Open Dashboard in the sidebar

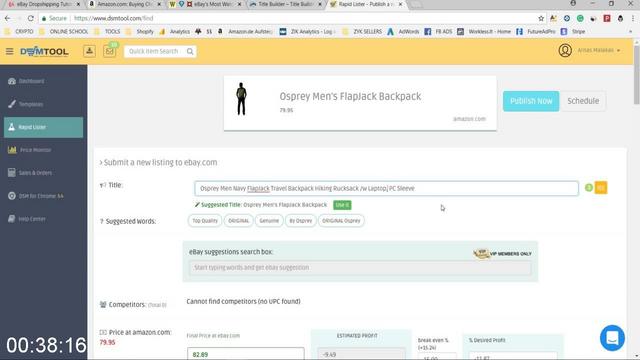(x=43, y=81)
